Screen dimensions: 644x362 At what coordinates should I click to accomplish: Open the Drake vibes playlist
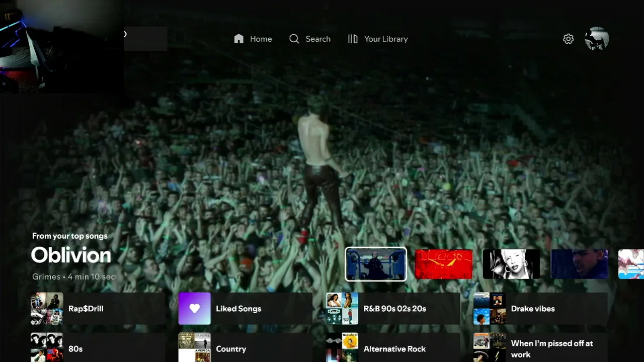pos(540,309)
